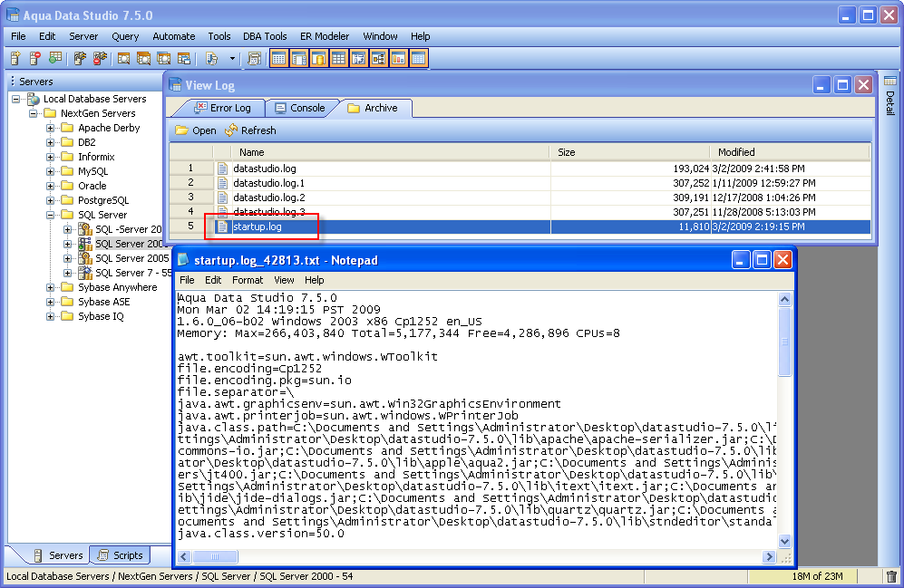Viewport: 904px width, 588px height.
Task: Collapse the Local Database Servers node
Action: (x=15, y=99)
